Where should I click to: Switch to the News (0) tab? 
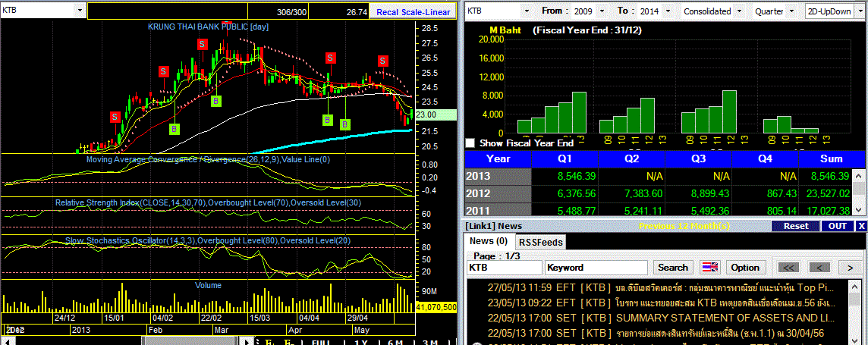click(x=489, y=241)
